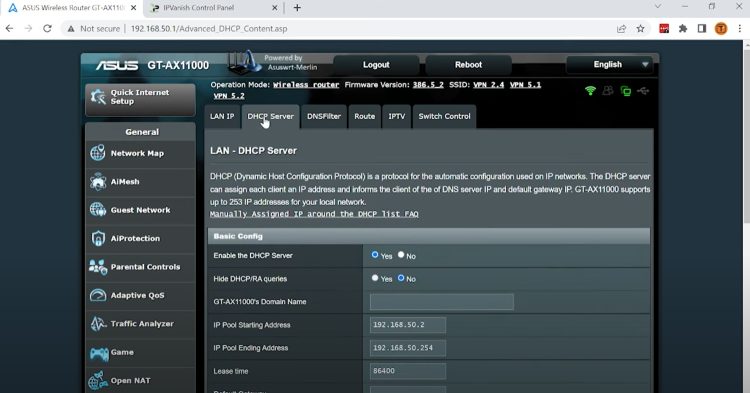The image size is (750, 393).
Task: Click the AiMesh sidebar icon
Action: click(x=98, y=182)
